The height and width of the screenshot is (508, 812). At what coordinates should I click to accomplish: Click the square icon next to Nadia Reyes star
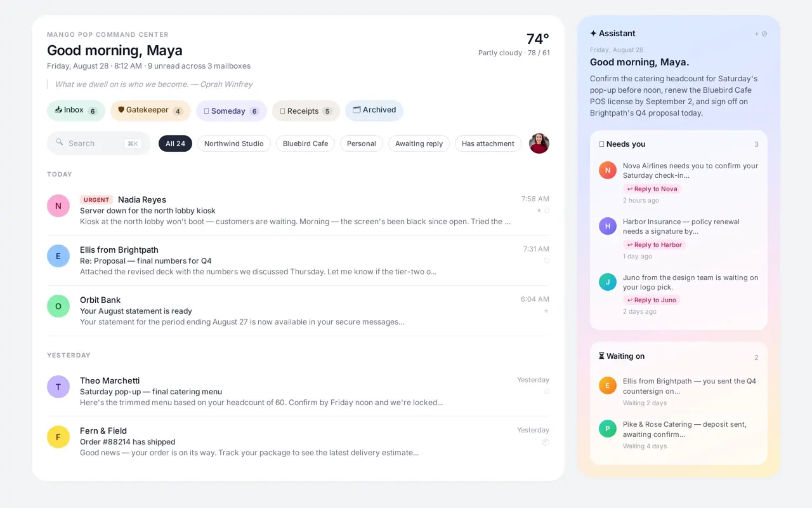(x=547, y=210)
